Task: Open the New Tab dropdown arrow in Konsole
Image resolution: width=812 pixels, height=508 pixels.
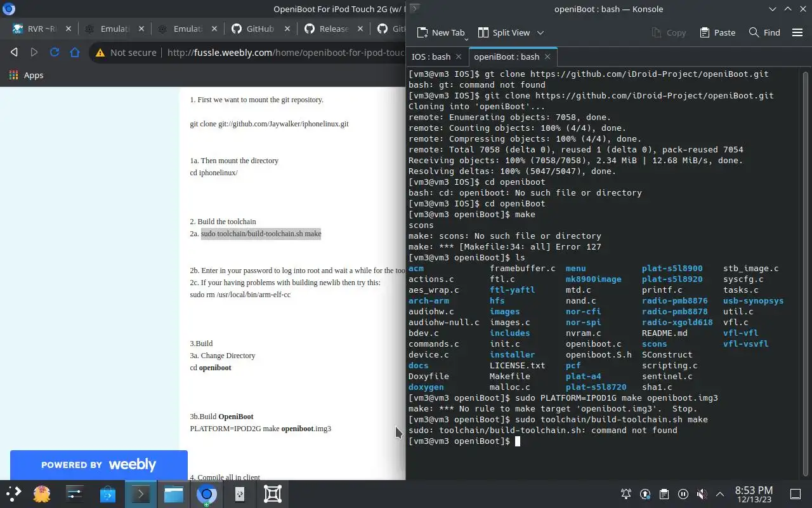Action: pyautogui.click(x=466, y=38)
